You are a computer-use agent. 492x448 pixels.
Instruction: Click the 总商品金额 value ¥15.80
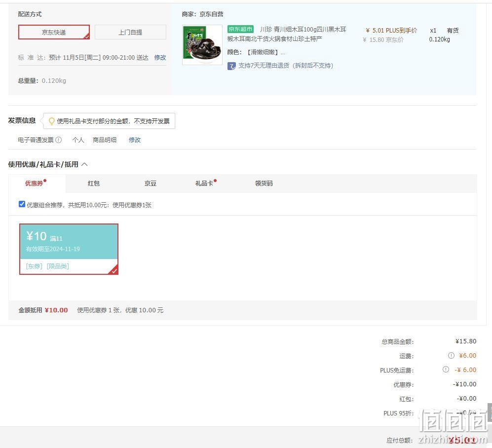[x=466, y=341]
